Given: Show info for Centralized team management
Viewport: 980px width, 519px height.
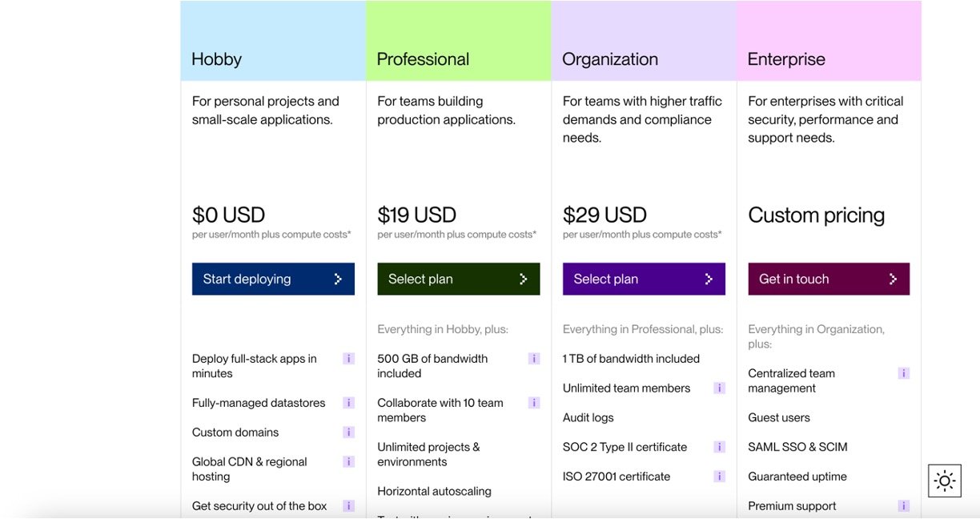Looking at the screenshot, I should point(904,373).
